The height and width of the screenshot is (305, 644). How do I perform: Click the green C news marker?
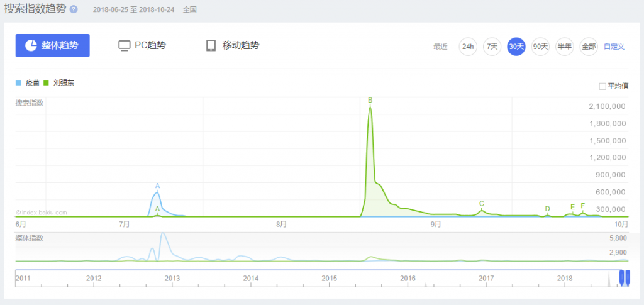coord(481,203)
